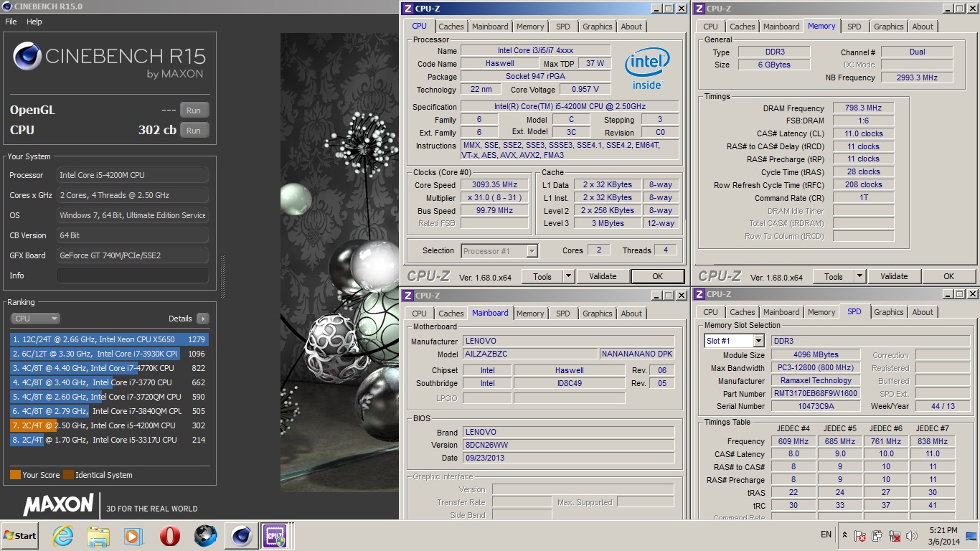Click the DRAM Frequency value 798.3 MHz
The height and width of the screenshot is (551, 980).
coord(863,108)
